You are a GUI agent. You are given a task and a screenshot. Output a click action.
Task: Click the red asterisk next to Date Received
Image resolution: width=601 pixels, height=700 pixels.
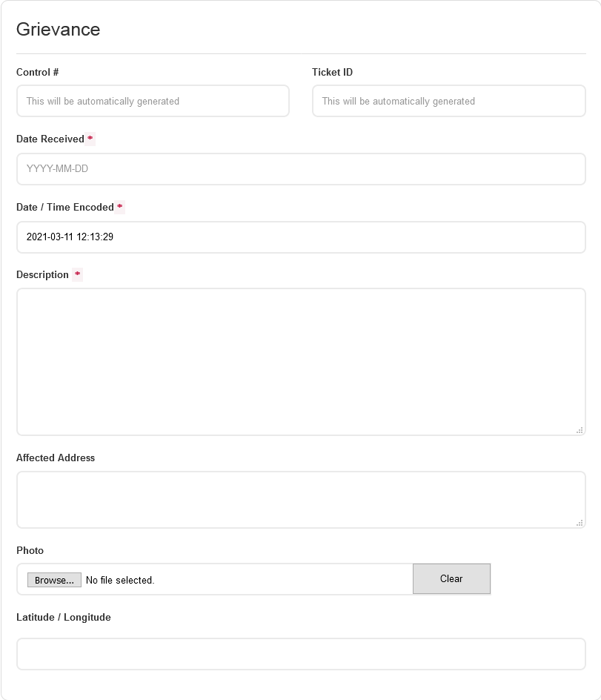point(90,139)
